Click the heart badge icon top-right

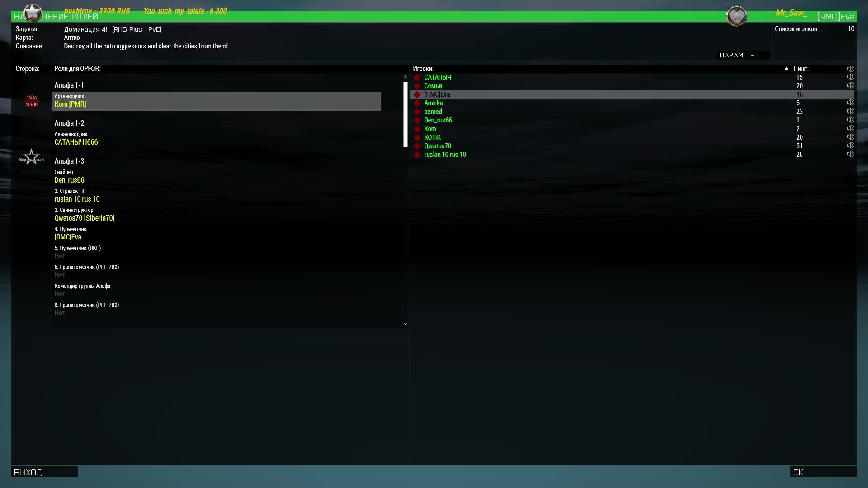[736, 16]
